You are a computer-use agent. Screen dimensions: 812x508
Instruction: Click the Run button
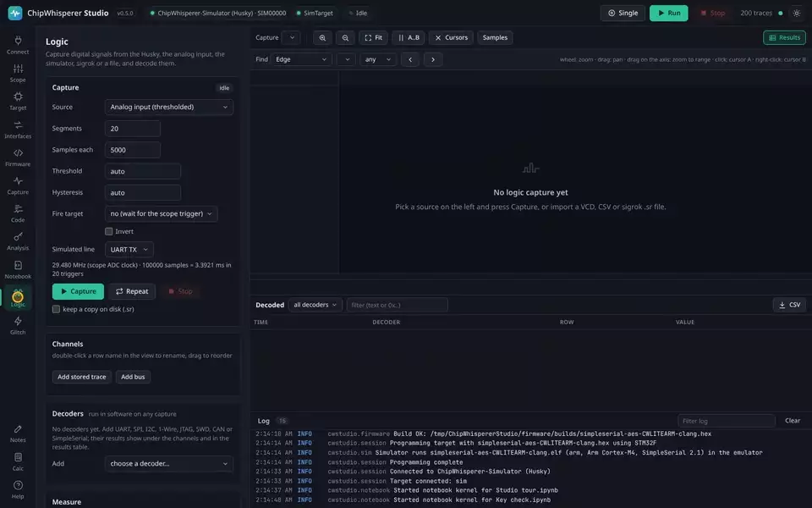tap(668, 13)
